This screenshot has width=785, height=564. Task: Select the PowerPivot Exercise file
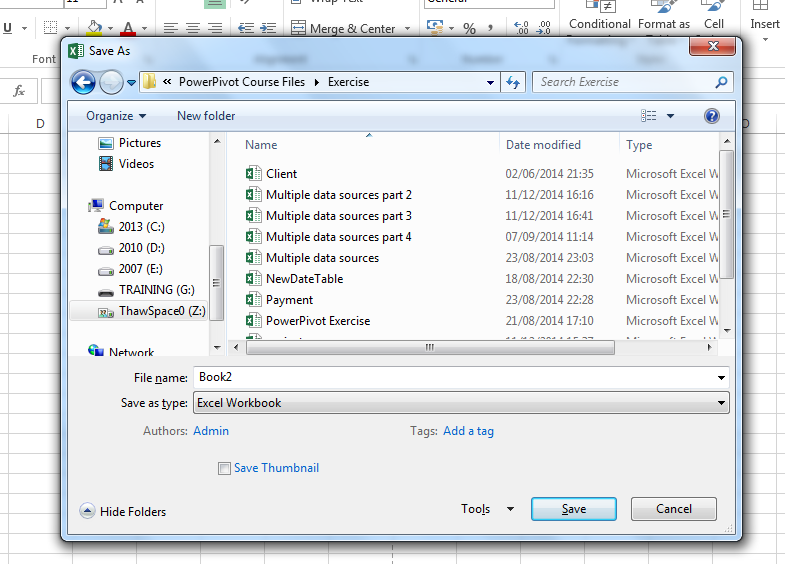[318, 321]
